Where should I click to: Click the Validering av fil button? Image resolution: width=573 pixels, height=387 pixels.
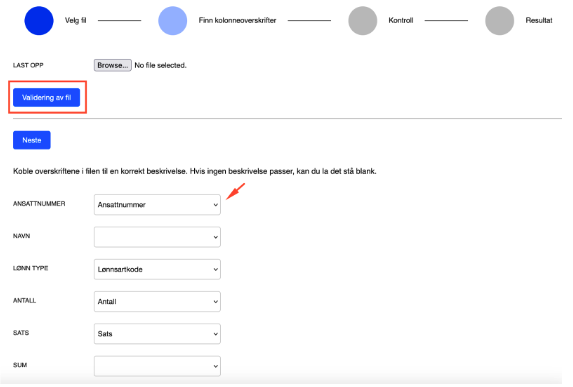click(x=46, y=98)
